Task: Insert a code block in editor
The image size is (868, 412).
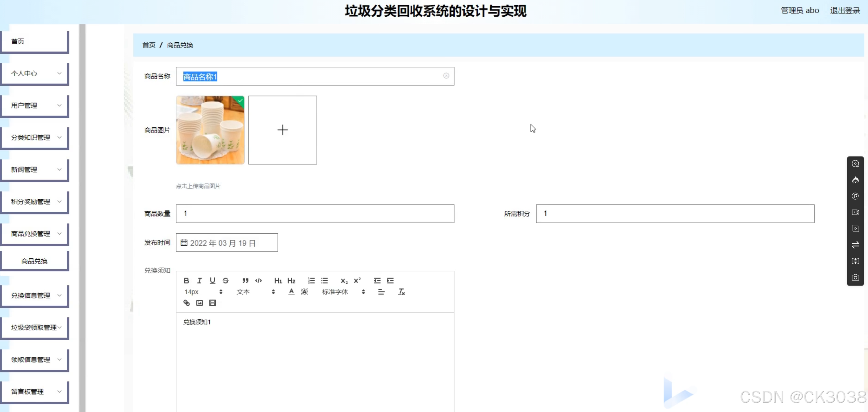Action: (258, 281)
